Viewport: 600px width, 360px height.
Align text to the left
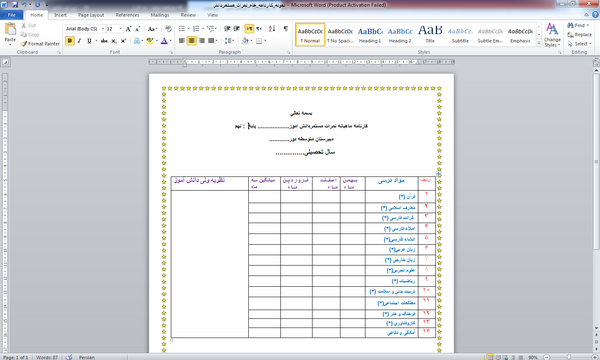click(x=182, y=41)
